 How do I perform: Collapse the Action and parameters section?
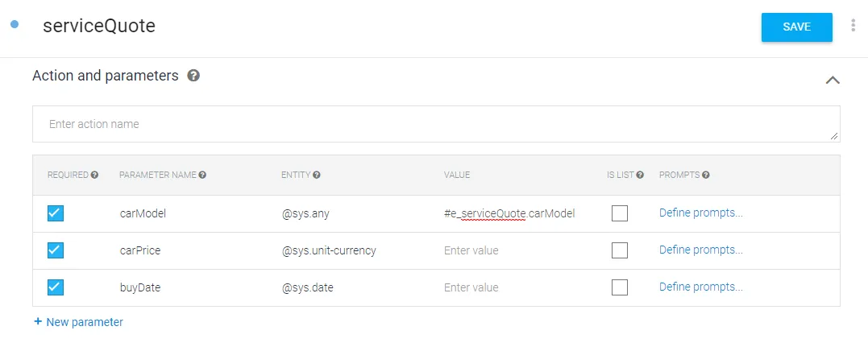point(833,80)
